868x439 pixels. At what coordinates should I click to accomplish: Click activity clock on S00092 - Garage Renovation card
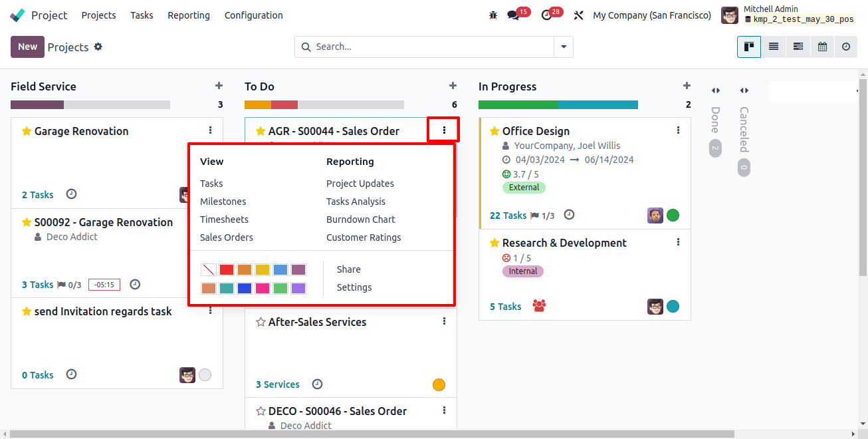[135, 284]
